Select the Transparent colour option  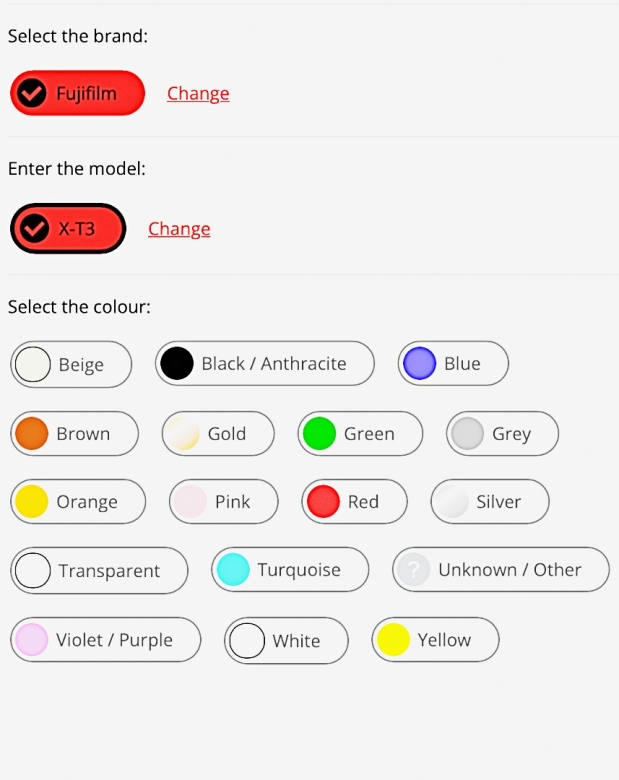(99, 571)
